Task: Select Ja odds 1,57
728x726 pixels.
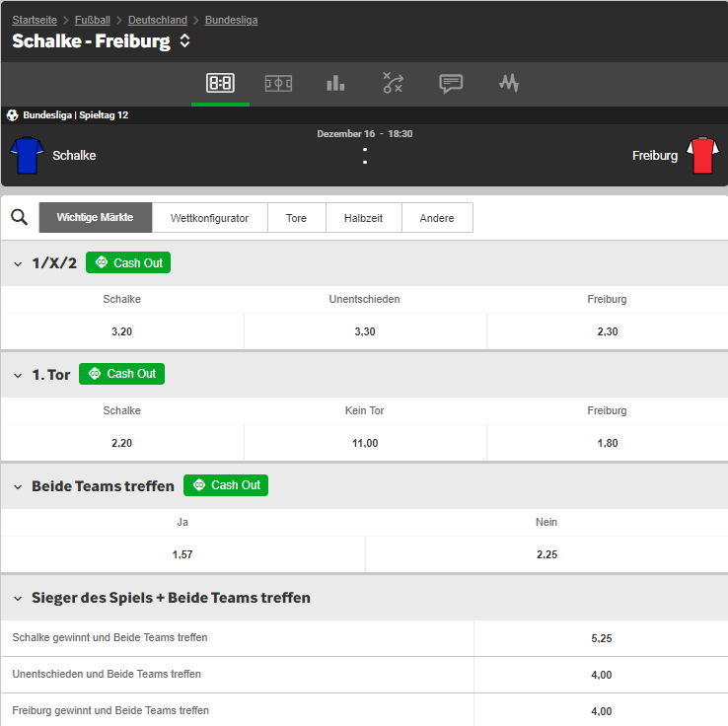Action: pyautogui.click(x=182, y=554)
